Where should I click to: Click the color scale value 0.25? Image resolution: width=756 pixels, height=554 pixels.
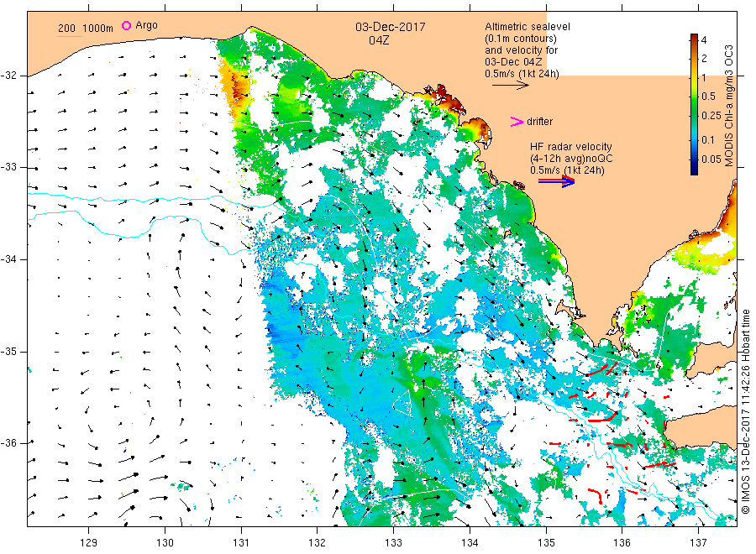point(711,116)
